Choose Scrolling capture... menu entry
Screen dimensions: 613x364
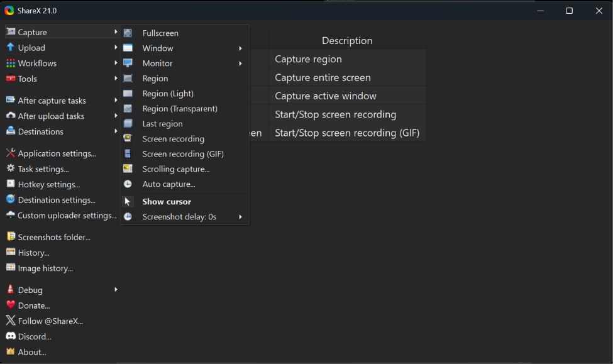click(x=184, y=169)
